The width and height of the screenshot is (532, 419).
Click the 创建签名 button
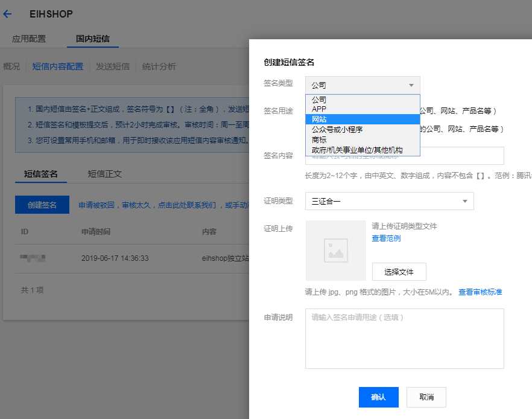pyautogui.click(x=42, y=205)
